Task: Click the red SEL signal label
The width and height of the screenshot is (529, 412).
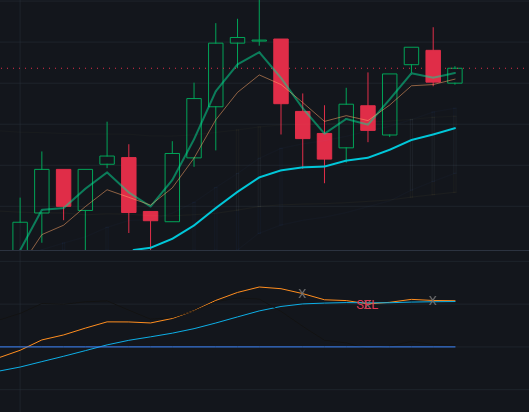Action: [367, 305]
